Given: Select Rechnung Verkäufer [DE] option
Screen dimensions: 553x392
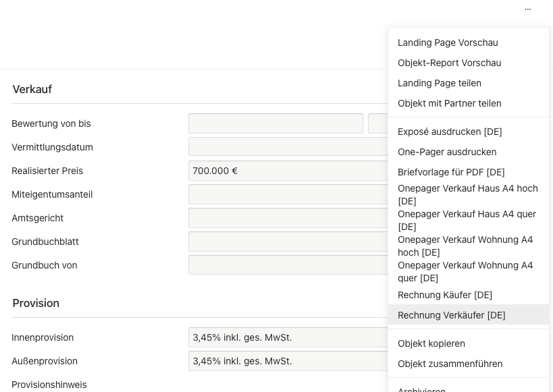Looking at the screenshot, I should 451,315.
